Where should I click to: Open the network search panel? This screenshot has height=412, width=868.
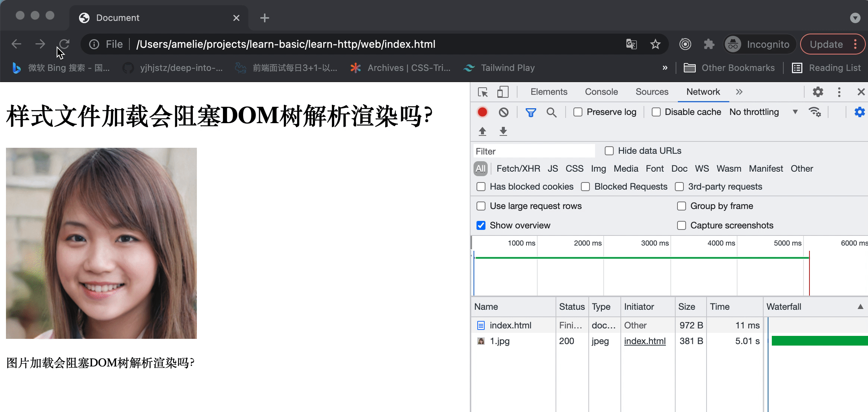[552, 112]
